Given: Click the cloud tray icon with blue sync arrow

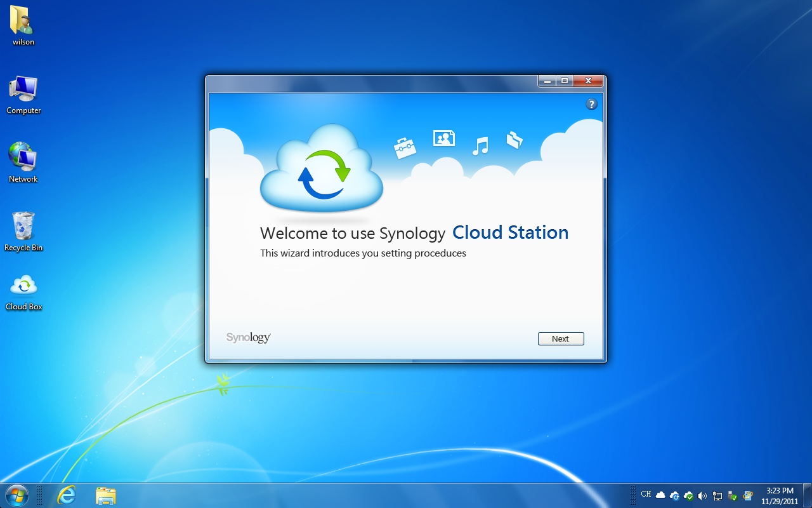Looking at the screenshot, I should [675, 495].
